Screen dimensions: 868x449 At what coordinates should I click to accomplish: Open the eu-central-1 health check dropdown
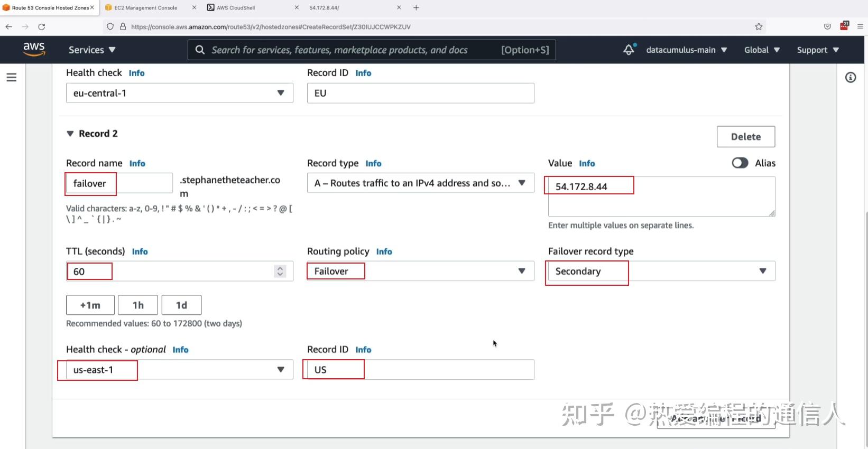(180, 93)
